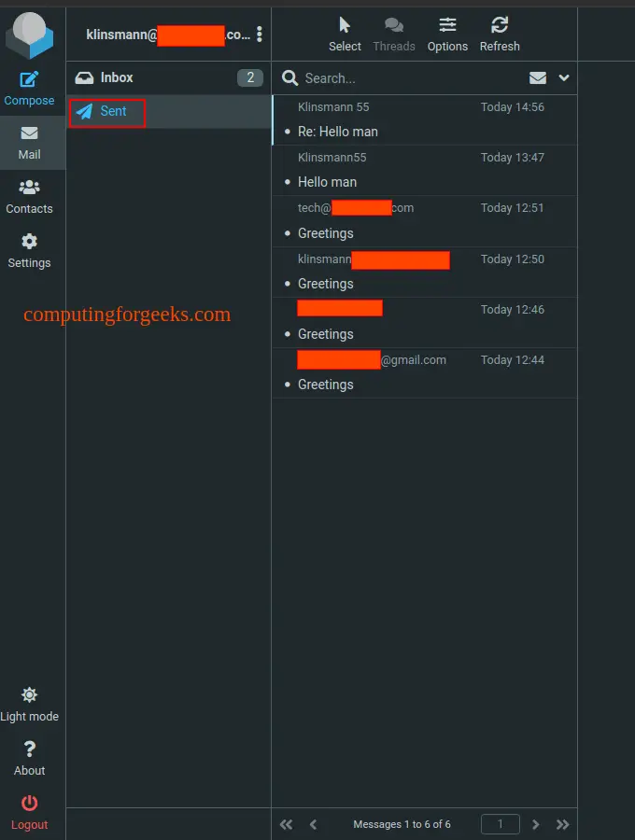
Task: Go to previous page of messages
Action: pyautogui.click(x=313, y=824)
